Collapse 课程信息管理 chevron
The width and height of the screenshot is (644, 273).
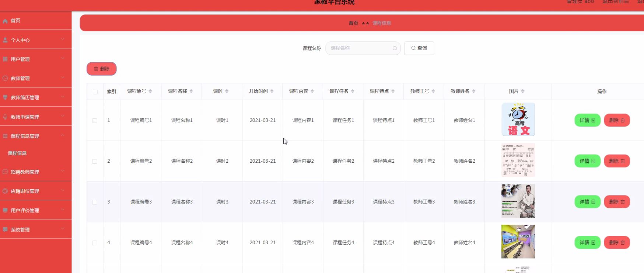pyautogui.click(x=63, y=135)
